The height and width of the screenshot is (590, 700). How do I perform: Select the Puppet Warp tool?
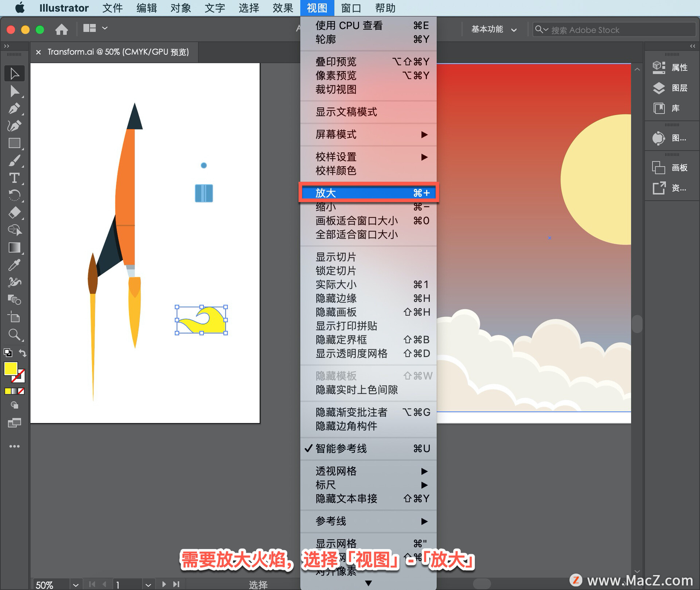(15, 282)
